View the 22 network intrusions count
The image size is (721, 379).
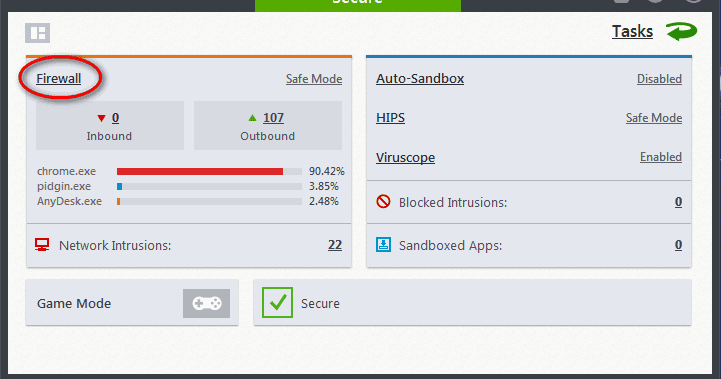(335, 245)
